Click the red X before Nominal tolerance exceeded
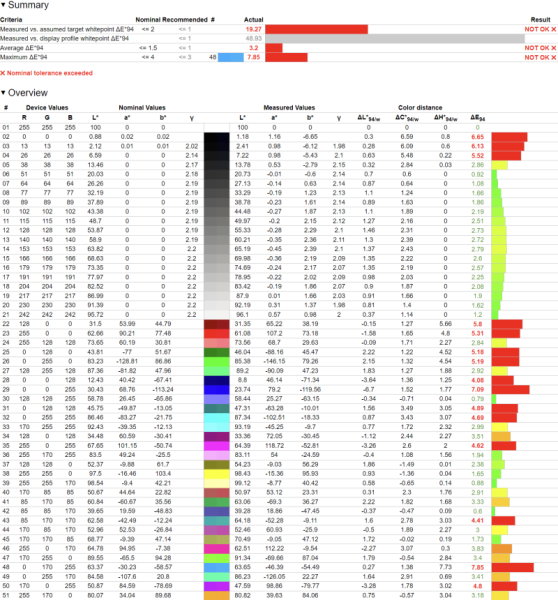The height and width of the screenshot is (600, 558). pyautogui.click(x=3, y=73)
